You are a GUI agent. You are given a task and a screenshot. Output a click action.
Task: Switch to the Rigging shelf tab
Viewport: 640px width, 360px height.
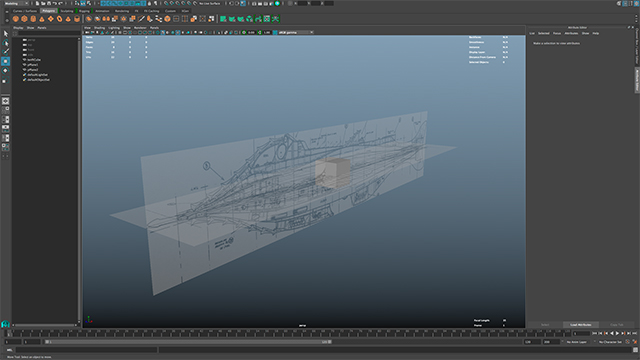click(x=84, y=11)
